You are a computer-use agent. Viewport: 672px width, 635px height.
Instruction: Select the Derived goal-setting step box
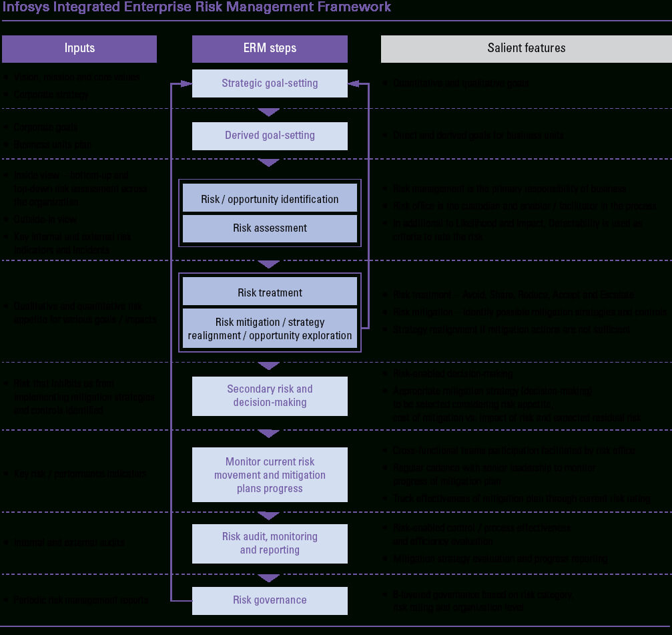270,136
